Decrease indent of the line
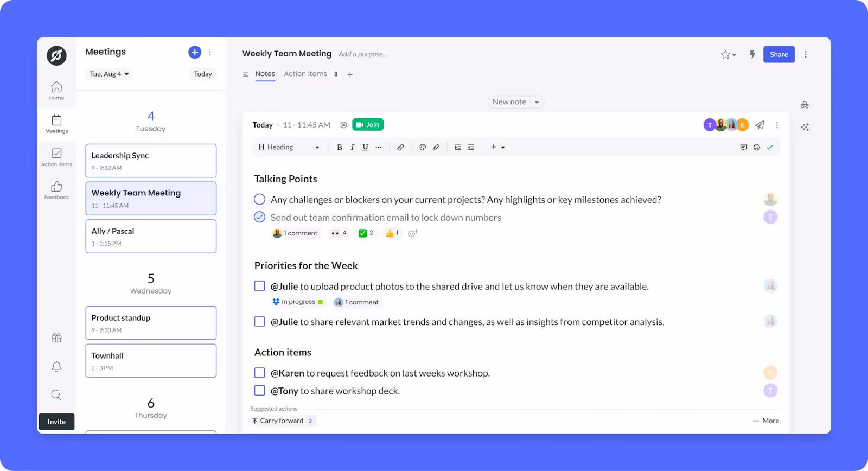 [x=471, y=147]
